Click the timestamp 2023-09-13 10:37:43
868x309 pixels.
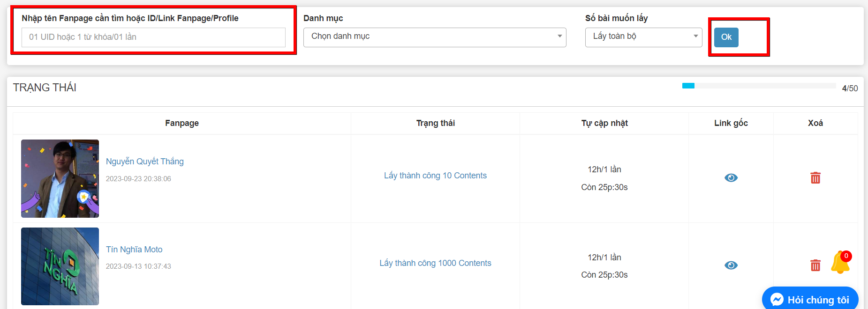click(x=138, y=266)
